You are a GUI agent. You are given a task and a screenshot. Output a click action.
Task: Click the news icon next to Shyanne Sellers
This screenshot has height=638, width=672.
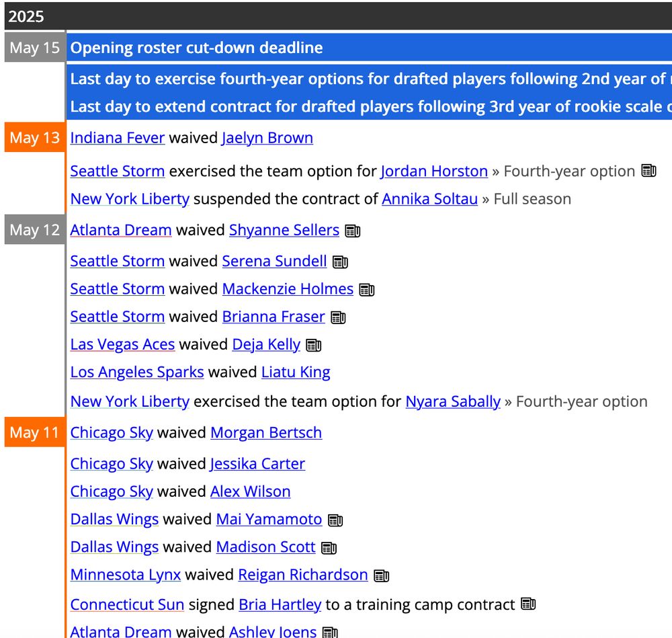(x=354, y=231)
